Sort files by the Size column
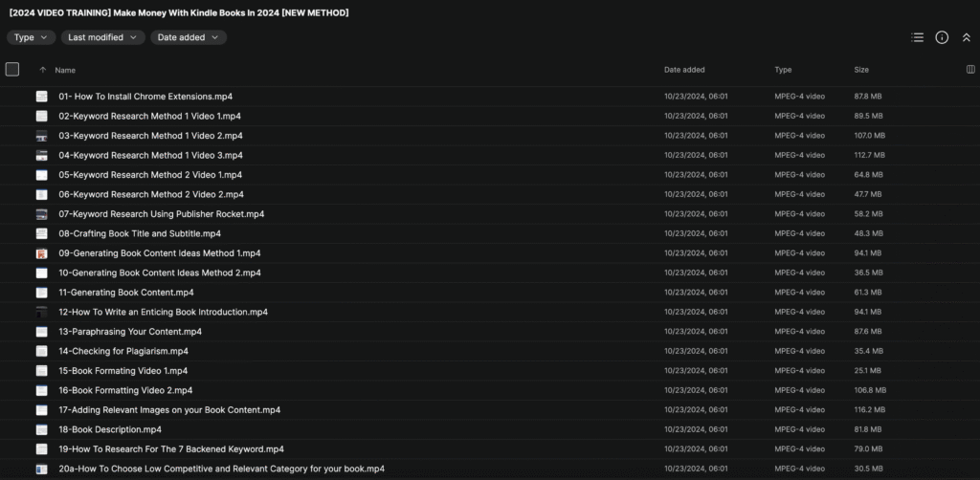Viewport: 980px width, 480px height. coord(861,70)
